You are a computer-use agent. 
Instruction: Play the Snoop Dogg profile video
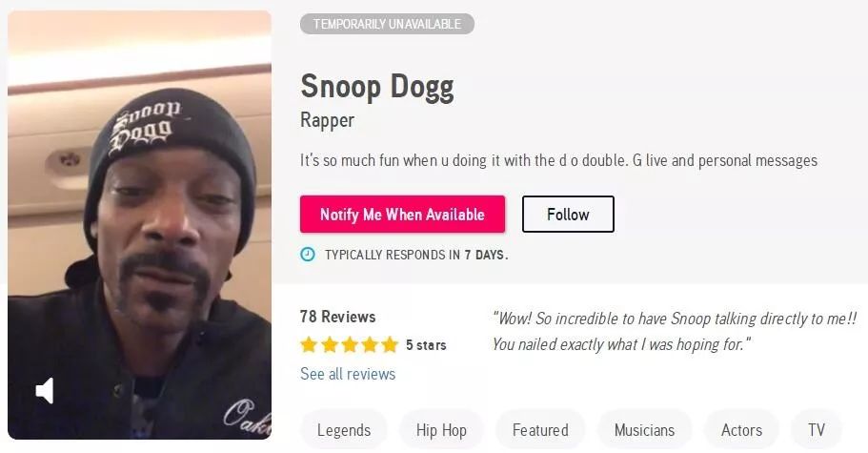pyautogui.click(x=139, y=225)
